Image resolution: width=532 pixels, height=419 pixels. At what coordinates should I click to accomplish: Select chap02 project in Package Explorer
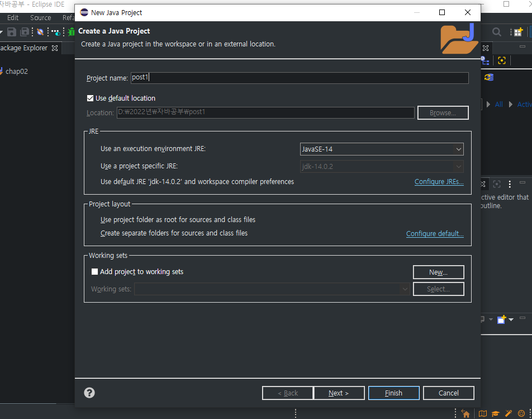click(x=16, y=71)
